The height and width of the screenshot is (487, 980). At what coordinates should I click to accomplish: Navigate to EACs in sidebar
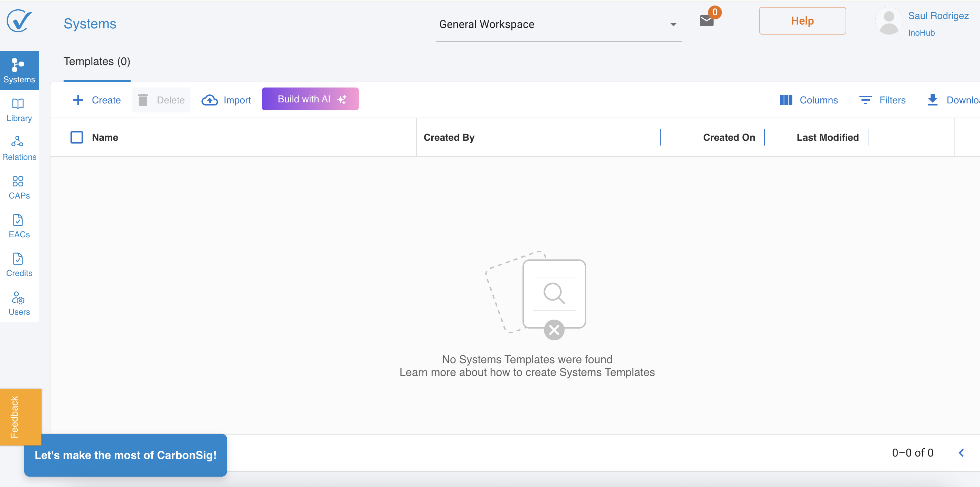19,226
